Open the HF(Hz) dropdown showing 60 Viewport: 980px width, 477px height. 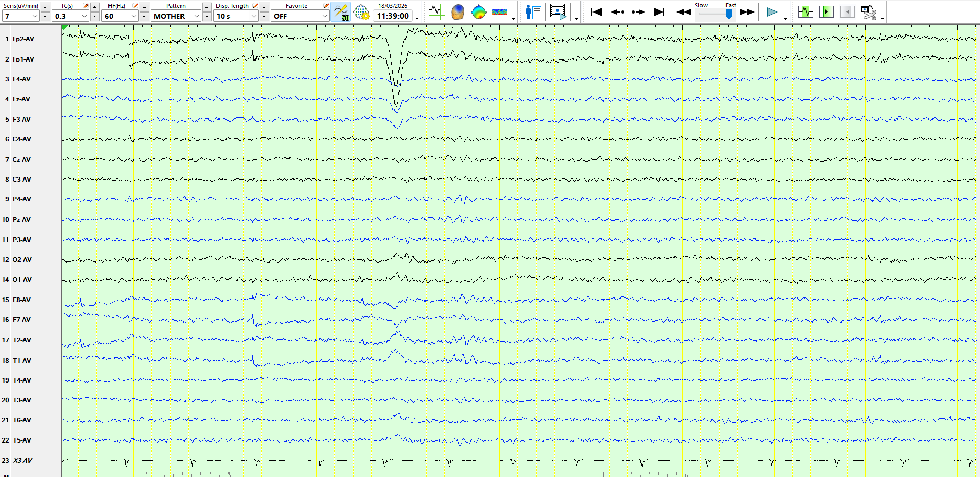click(x=120, y=16)
